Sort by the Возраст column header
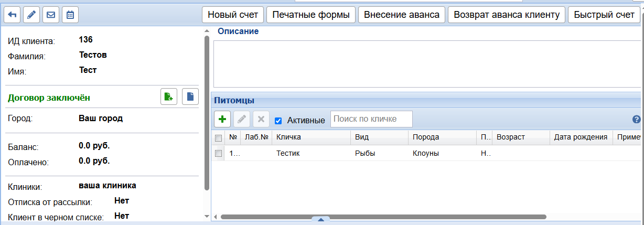Screen dimensions: 644x225 [521, 137]
